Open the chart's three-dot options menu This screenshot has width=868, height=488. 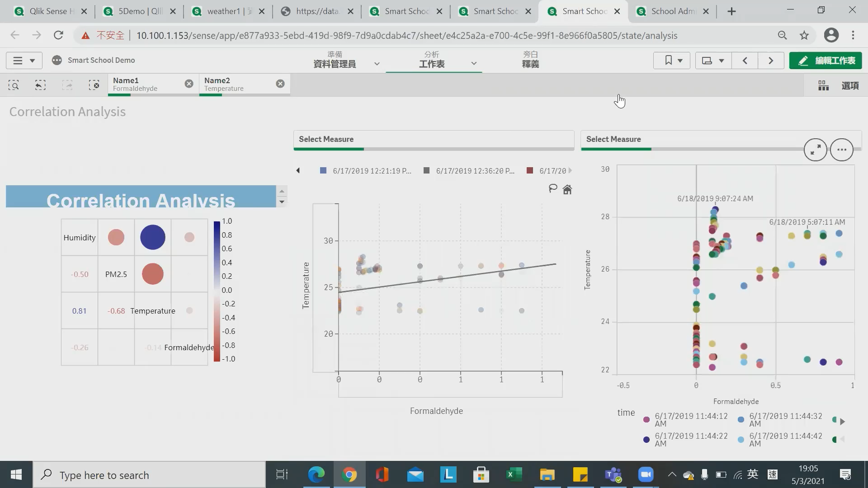point(841,150)
